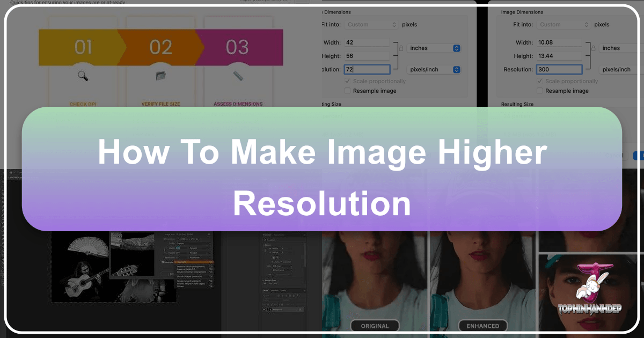The image size is (644, 338).
Task: Click the 03 magenta step banner
Action: click(x=239, y=47)
